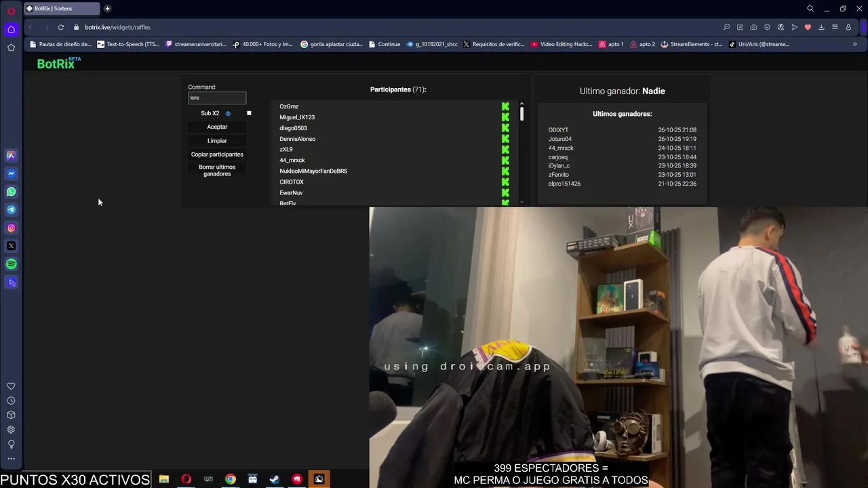Open the ad blocker shield icon
The height and width of the screenshot is (488, 868).
click(x=767, y=27)
